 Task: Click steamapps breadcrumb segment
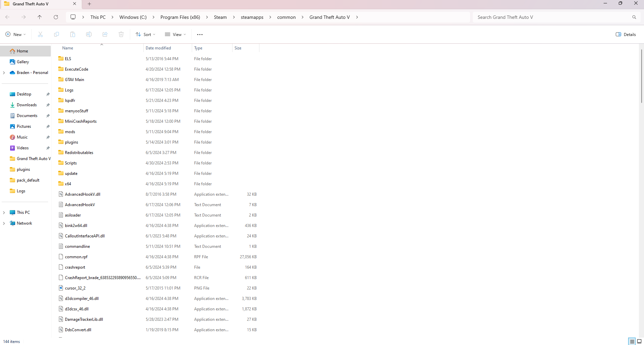coord(252,17)
